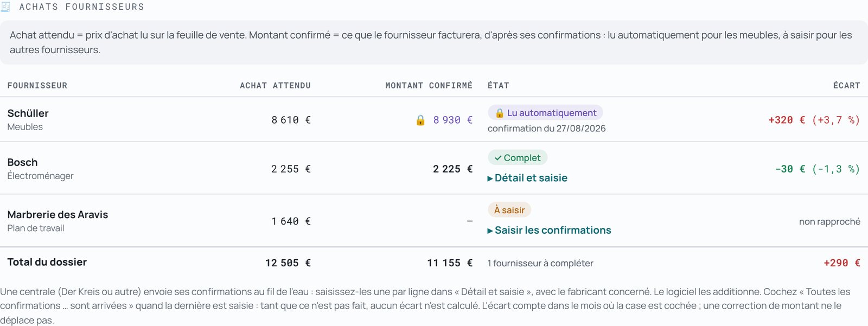
Task: Select the Bosch supplier name
Action: 23,162
